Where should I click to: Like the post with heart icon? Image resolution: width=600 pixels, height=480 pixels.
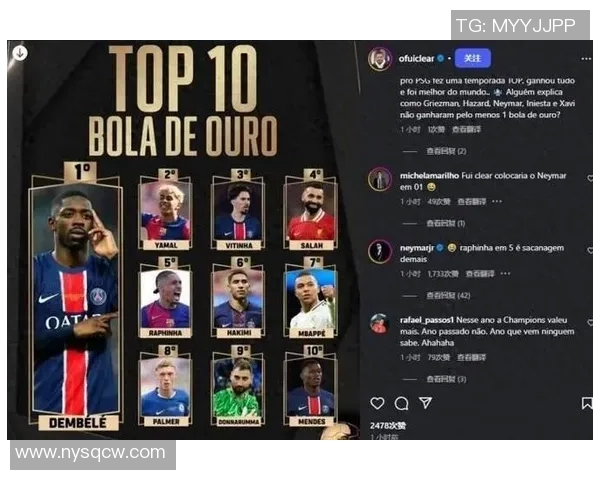(x=377, y=403)
